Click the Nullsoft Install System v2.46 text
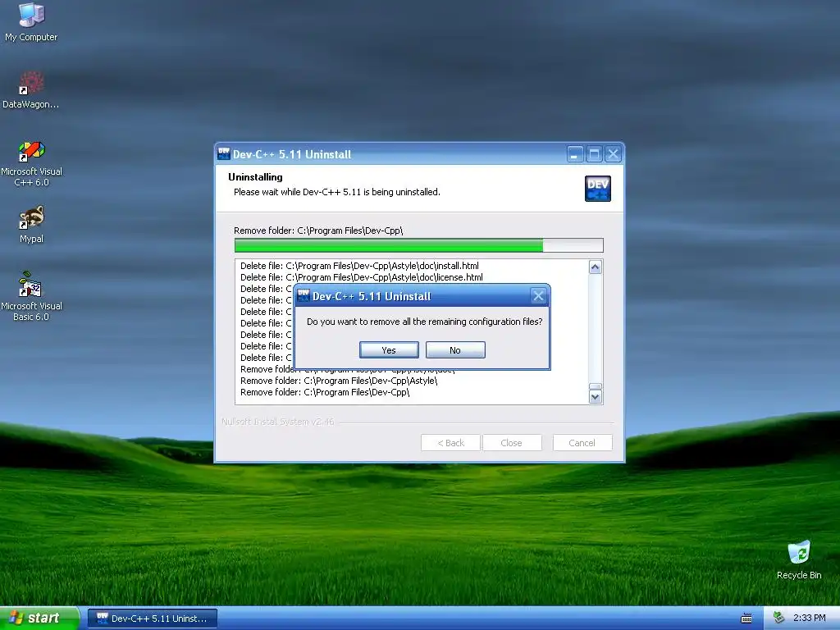 pos(277,422)
